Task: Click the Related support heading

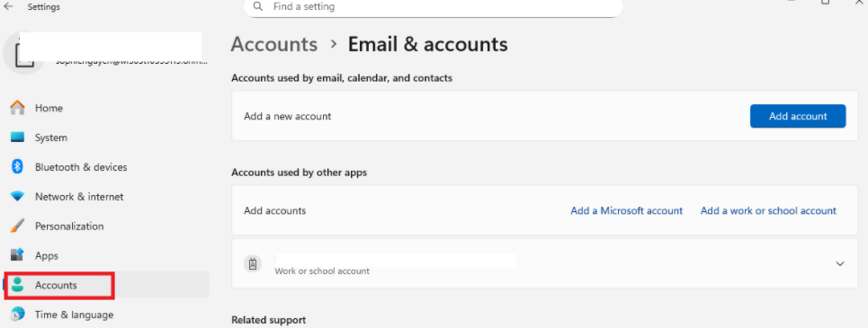Action: [x=268, y=320]
